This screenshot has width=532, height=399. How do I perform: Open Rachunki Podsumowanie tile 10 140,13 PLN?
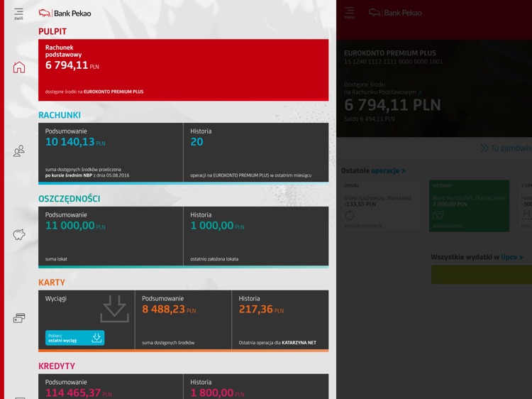click(x=111, y=153)
